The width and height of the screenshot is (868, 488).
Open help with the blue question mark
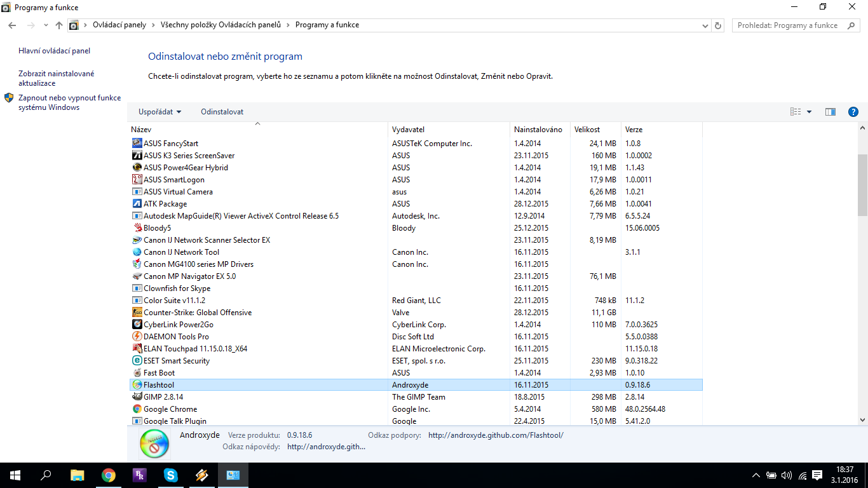point(853,112)
